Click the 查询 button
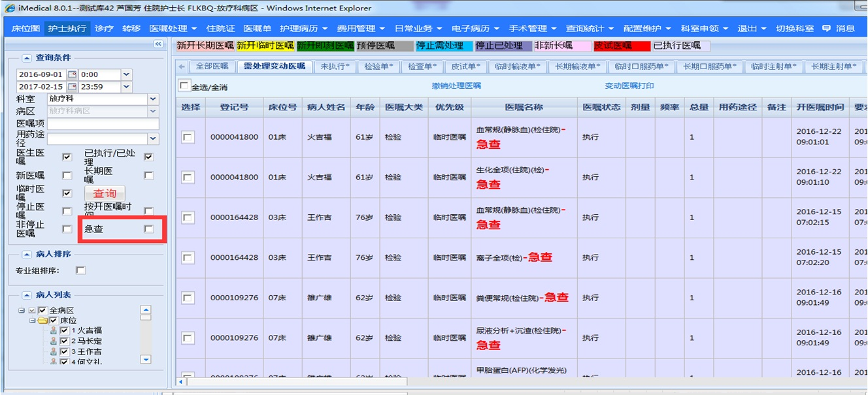Screen dimensions: 868x395 pyautogui.click(x=105, y=193)
